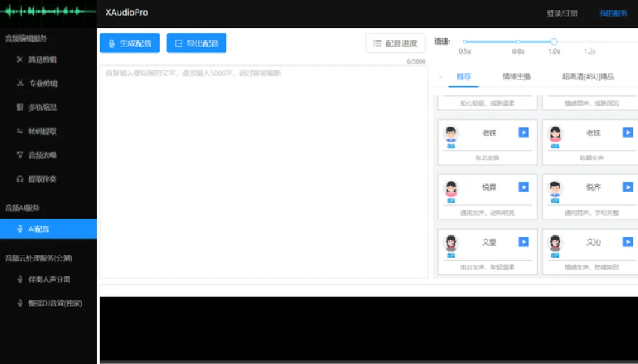Play preview of 文雯 voice
This screenshot has height=364, width=638.
(523, 242)
